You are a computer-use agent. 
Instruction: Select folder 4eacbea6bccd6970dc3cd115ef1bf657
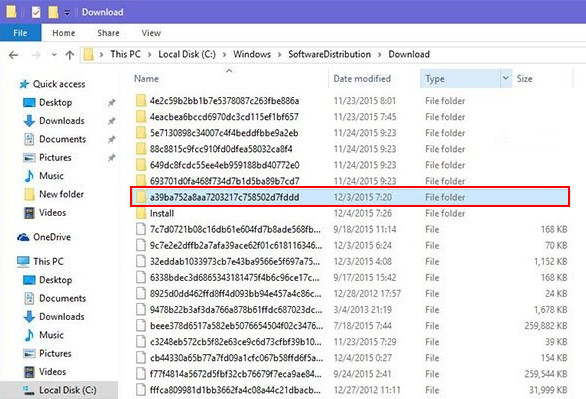224,117
